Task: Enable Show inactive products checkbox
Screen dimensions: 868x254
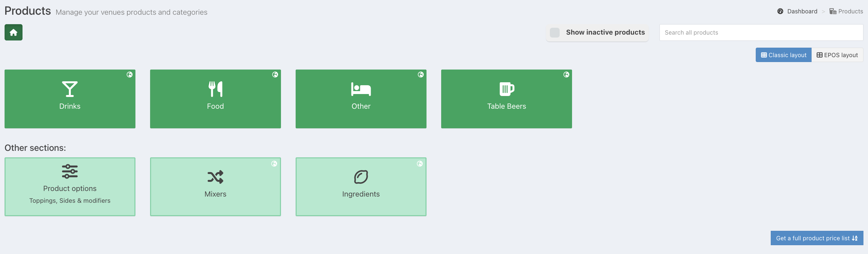Action: (555, 32)
